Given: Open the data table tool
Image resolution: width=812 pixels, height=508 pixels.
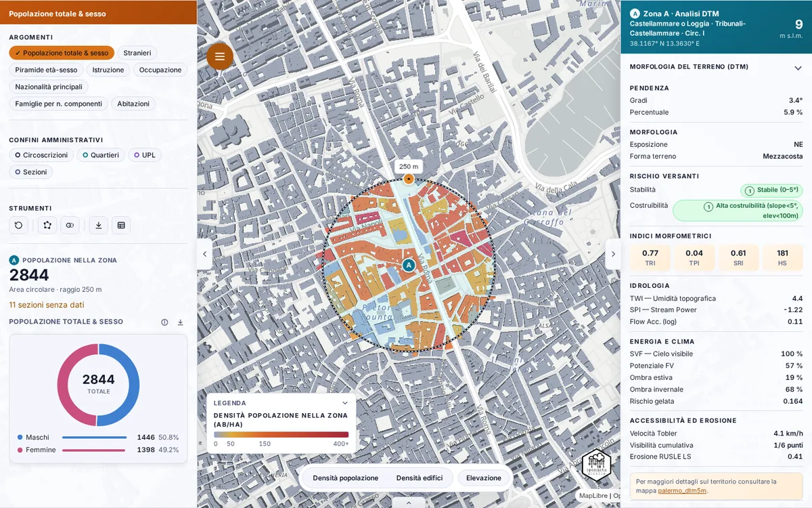Looking at the screenshot, I should 121,225.
